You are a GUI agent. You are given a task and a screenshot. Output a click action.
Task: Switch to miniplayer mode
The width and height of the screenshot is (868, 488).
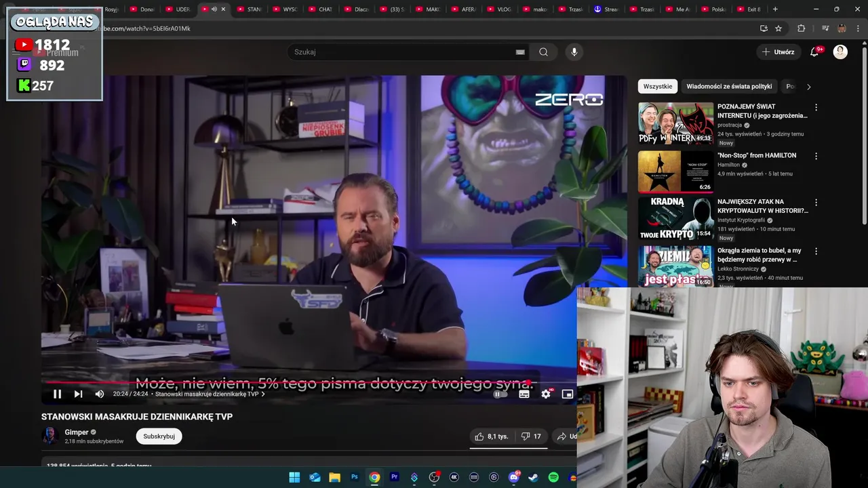(568, 394)
